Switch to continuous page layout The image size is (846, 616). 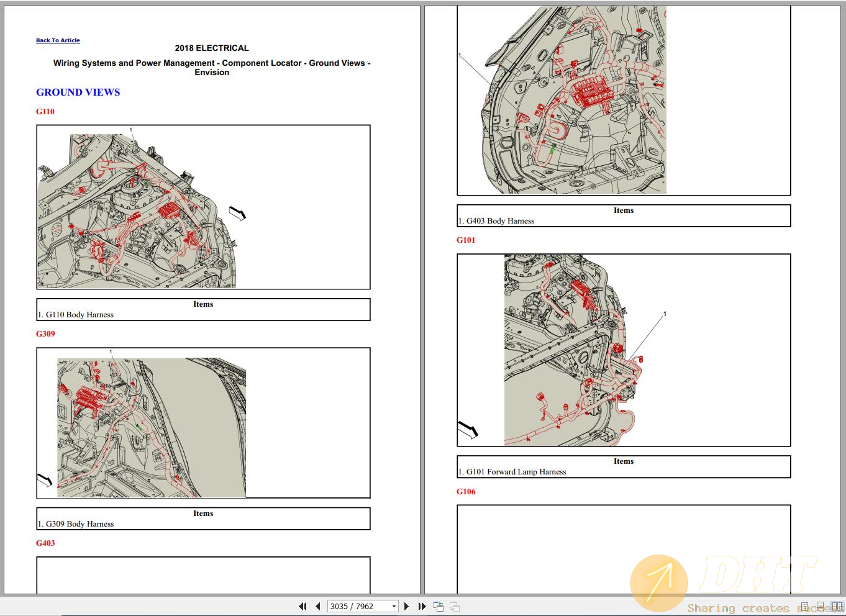point(820,607)
